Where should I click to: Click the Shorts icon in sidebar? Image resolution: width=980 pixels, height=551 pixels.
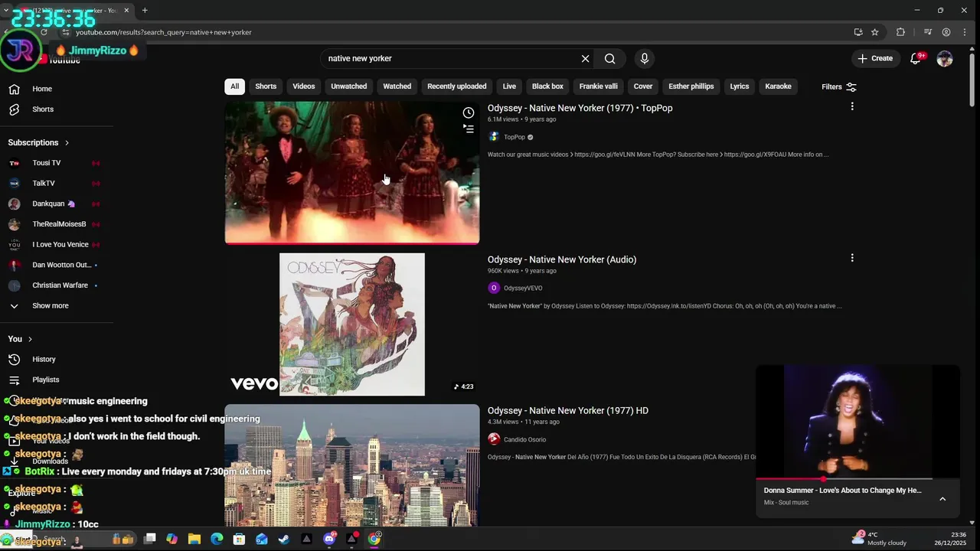(14, 109)
